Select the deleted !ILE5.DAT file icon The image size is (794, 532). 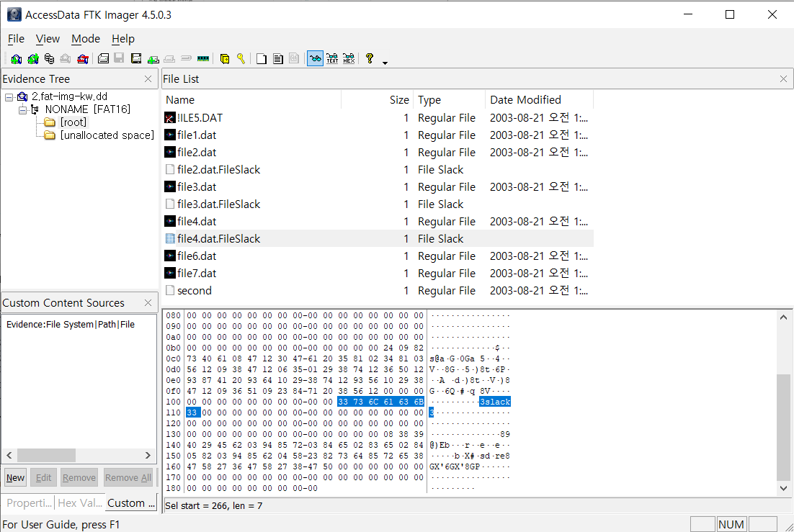[170, 118]
